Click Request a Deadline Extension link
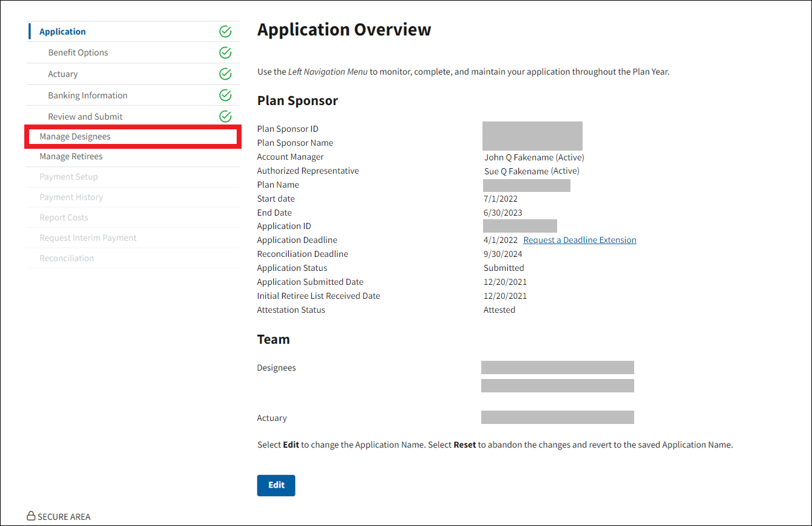 coord(580,240)
